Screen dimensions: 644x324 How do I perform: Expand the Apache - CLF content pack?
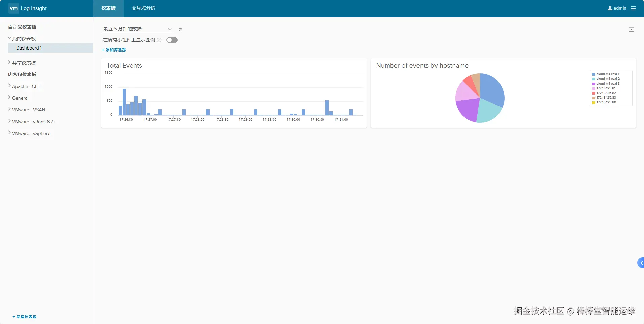(9, 86)
